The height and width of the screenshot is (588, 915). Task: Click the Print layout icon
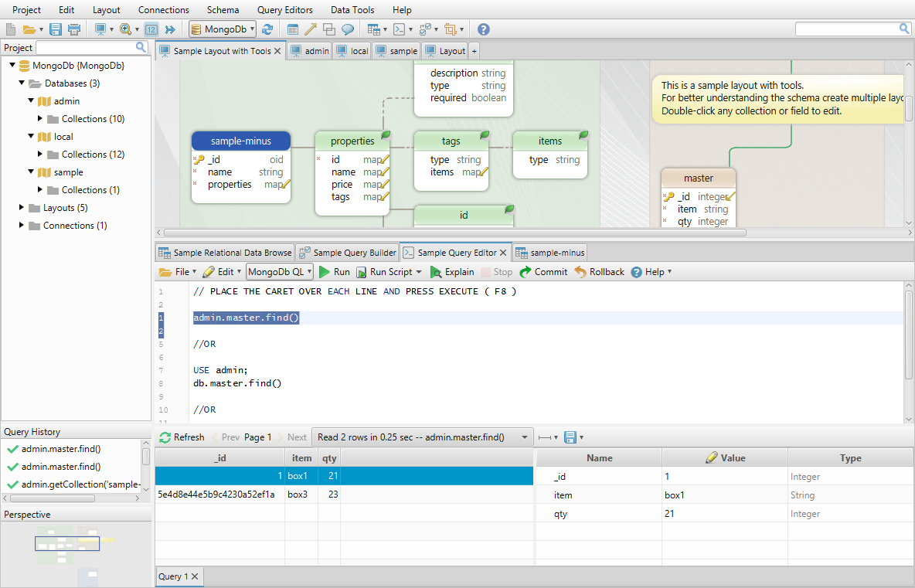pos(74,29)
